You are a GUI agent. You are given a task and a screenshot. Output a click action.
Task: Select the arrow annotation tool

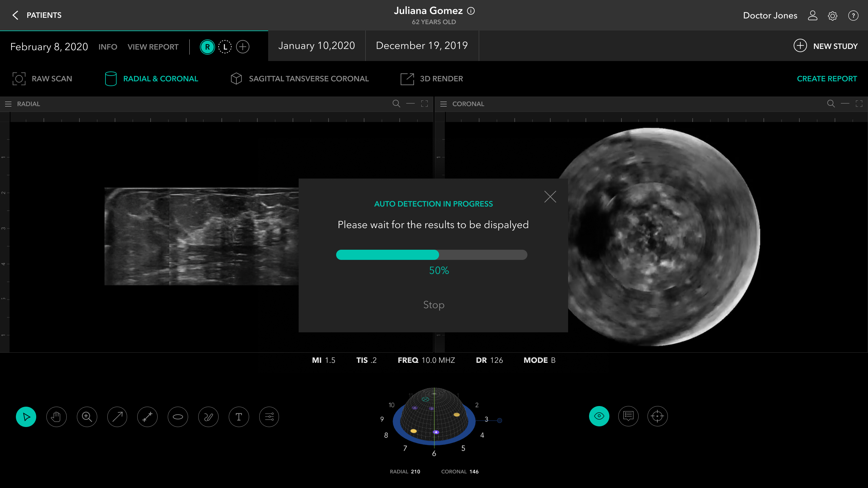tap(117, 417)
